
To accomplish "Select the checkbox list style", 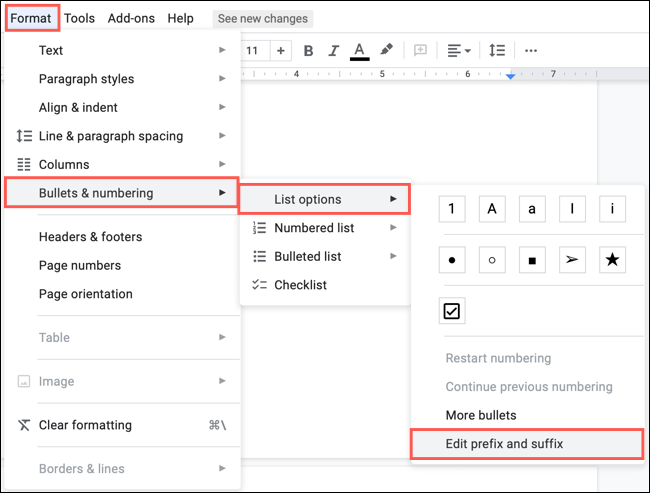I will [x=452, y=311].
